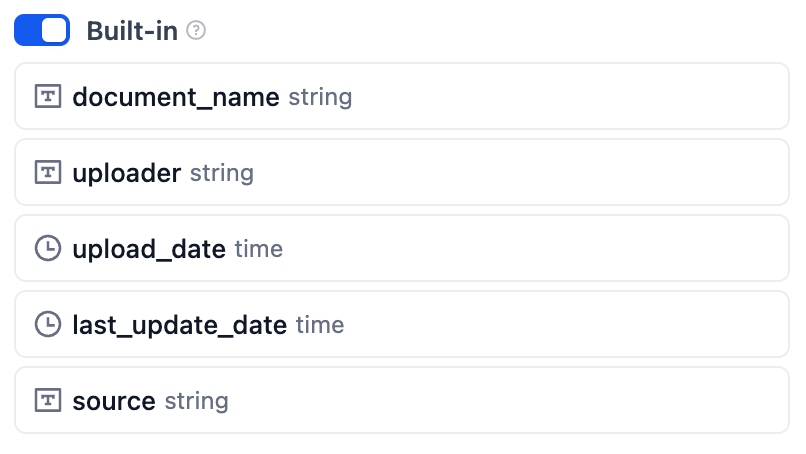Screen dimensions: 806x454
Task: Click the text-type icon for document_name
Action: [x=48, y=97]
